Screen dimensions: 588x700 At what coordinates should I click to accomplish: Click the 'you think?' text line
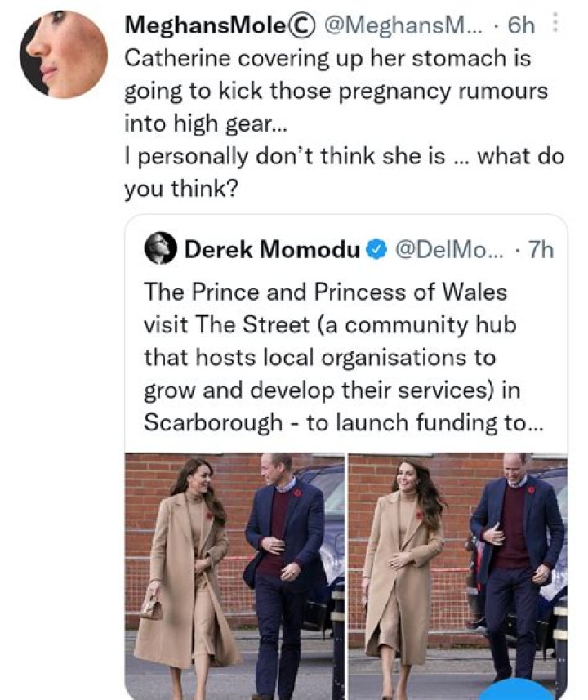click(180, 189)
